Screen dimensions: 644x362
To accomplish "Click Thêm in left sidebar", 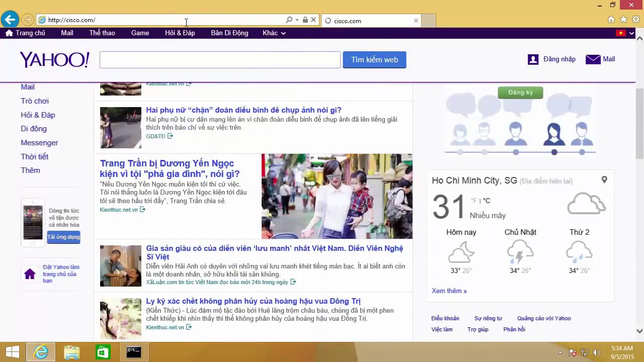I will tap(30, 170).
